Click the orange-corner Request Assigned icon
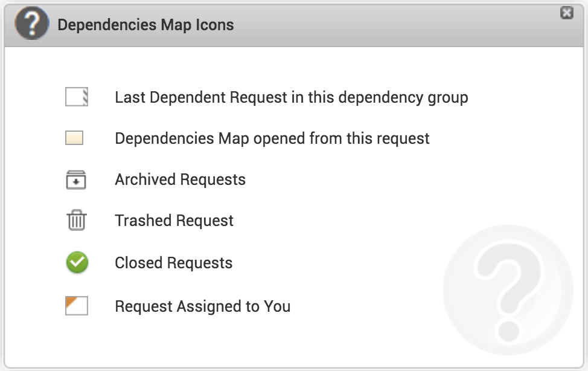The width and height of the screenshot is (588, 371). (x=77, y=306)
